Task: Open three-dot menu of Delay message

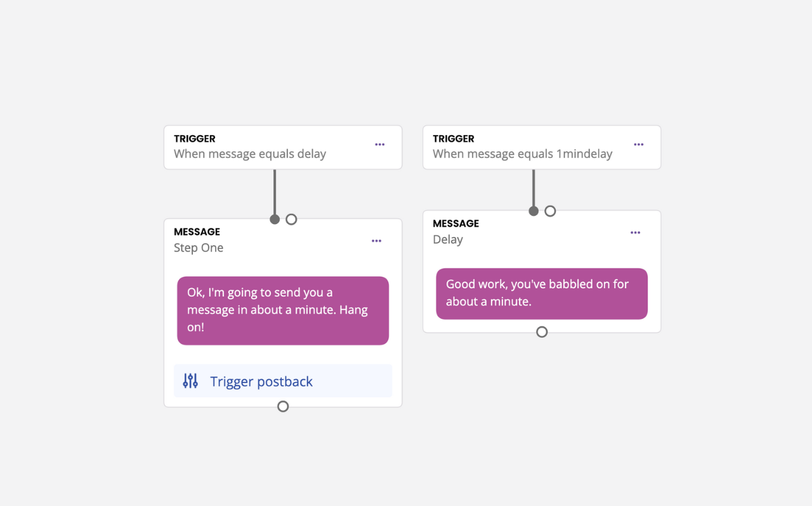Action: coord(635,233)
